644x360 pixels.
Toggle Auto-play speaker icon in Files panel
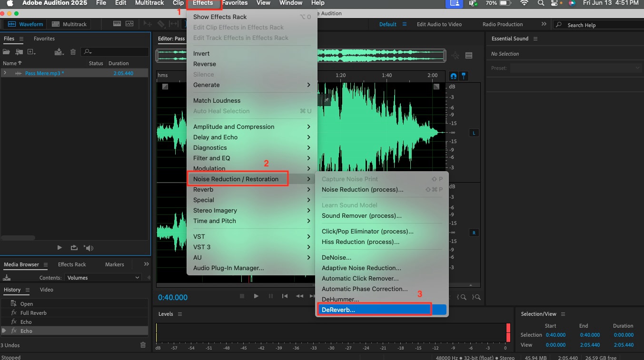[x=89, y=247]
